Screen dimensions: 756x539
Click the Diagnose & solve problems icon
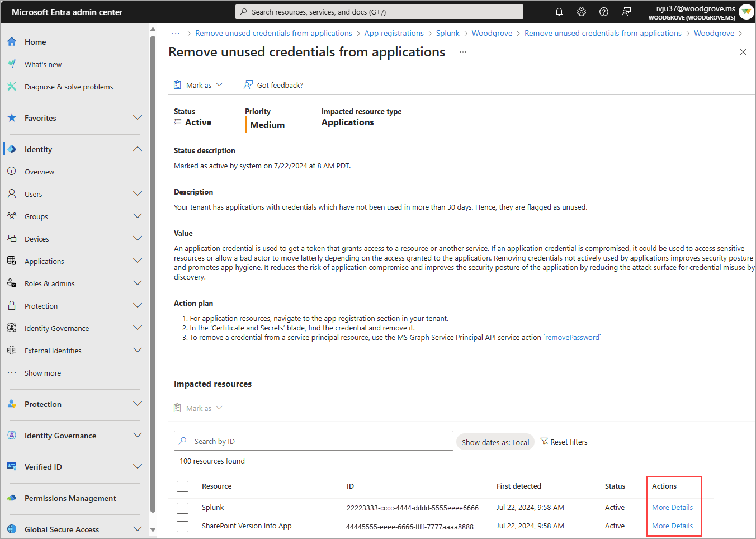coord(12,87)
